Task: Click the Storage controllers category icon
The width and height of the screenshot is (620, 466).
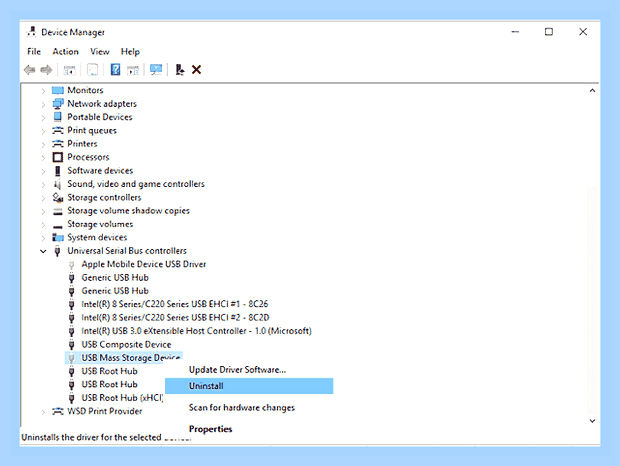Action: point(58,197)
